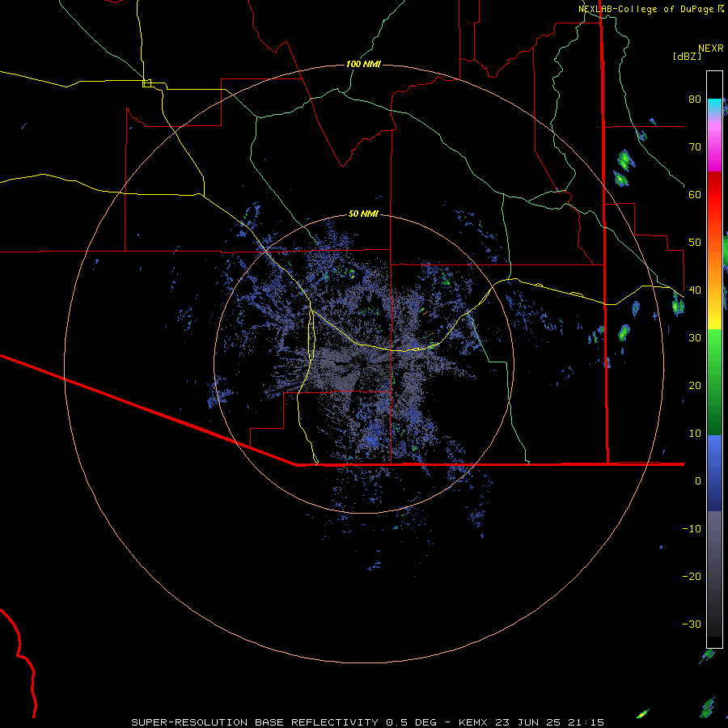Click the 80 value on the dBZ scale
Viewport: 728px width, 728px height.
[x=695, y=99]
